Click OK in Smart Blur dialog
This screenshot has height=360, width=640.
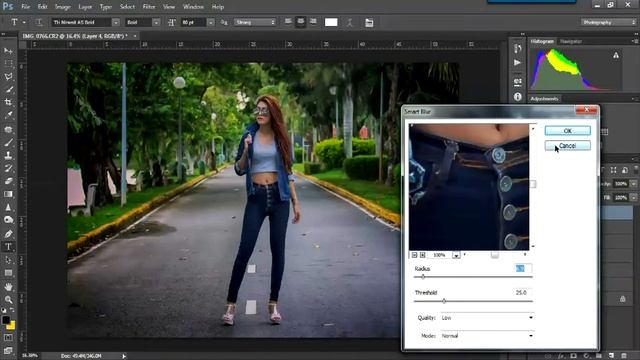(567, 131)
